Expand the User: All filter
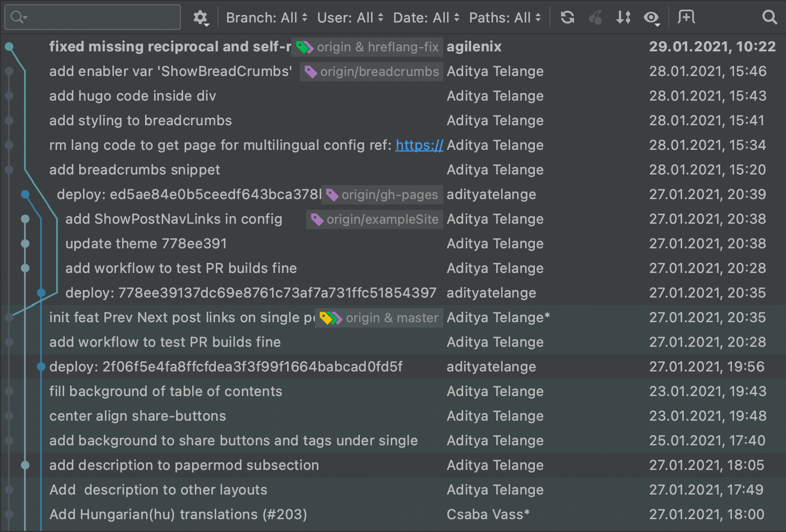This screenshot has width=786, height=532. coord(350,18)
